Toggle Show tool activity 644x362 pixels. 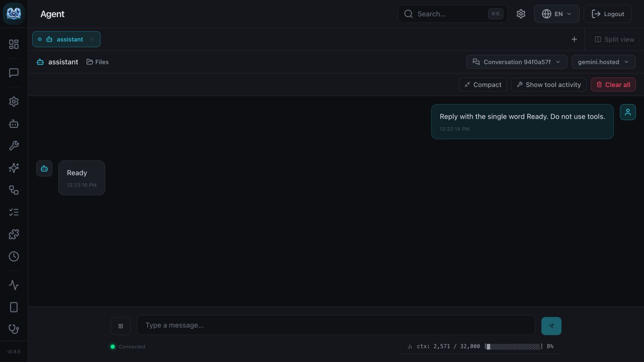[x=549, y=84]
